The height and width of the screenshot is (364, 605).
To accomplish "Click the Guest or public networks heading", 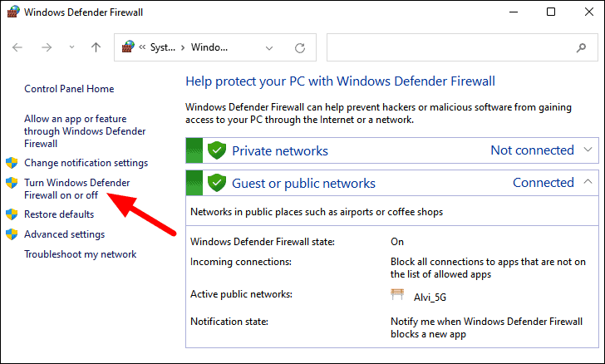I will pos(303,184).
